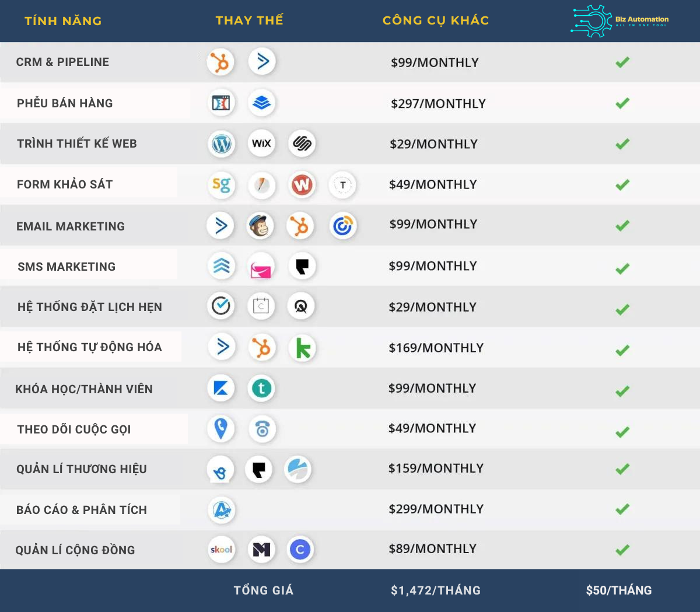Click the blue chevron icon in Hệ thống tự động hóa row
Image resolution: width=700 pixels, height=612 pixels.
click(222, 347)
